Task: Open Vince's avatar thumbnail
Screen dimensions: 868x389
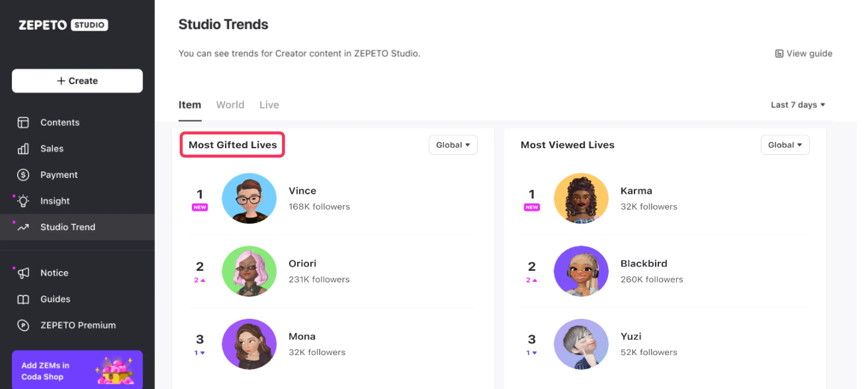Action: pos(249,198)
